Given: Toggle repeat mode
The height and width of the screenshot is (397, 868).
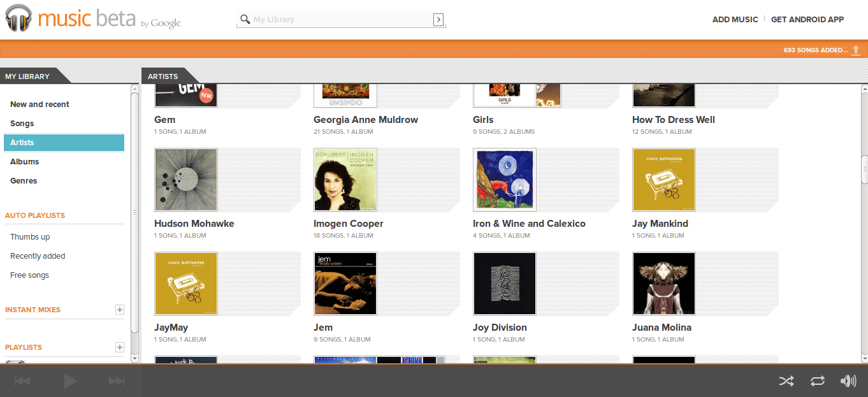Looking at the screenshot, I should 818,381.
